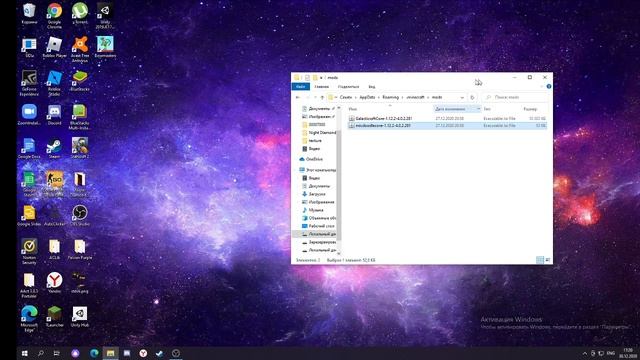Select OneDrive in the navigation pane
640x360 pixels.
[x=311, y=159]
